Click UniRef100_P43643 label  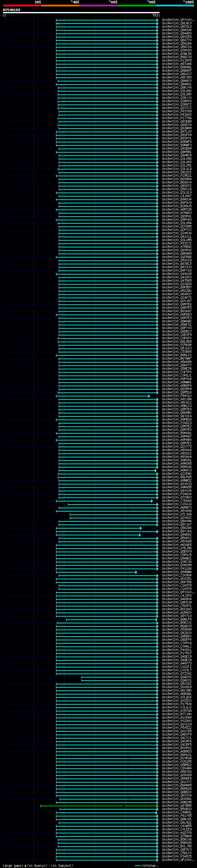point(177,115)
